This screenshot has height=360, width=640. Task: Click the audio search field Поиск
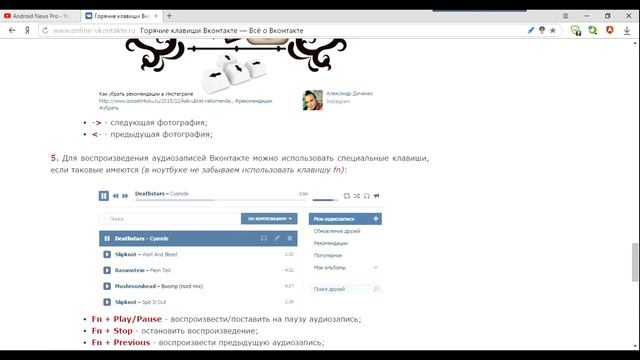[x=170, y=219]
